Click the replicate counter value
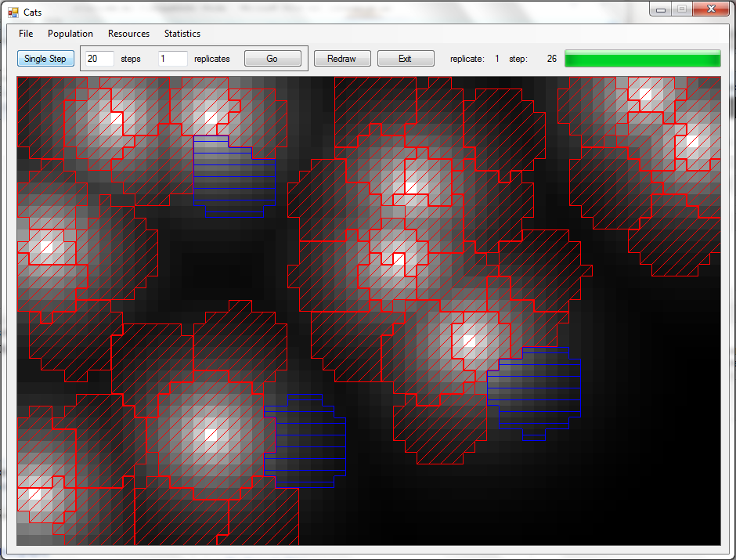 click(x=496, y=59)
